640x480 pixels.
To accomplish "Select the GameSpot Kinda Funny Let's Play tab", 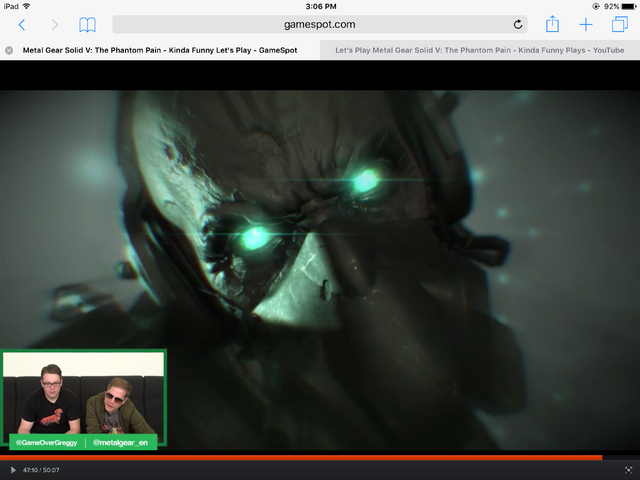I will click(x=160, y=50).
